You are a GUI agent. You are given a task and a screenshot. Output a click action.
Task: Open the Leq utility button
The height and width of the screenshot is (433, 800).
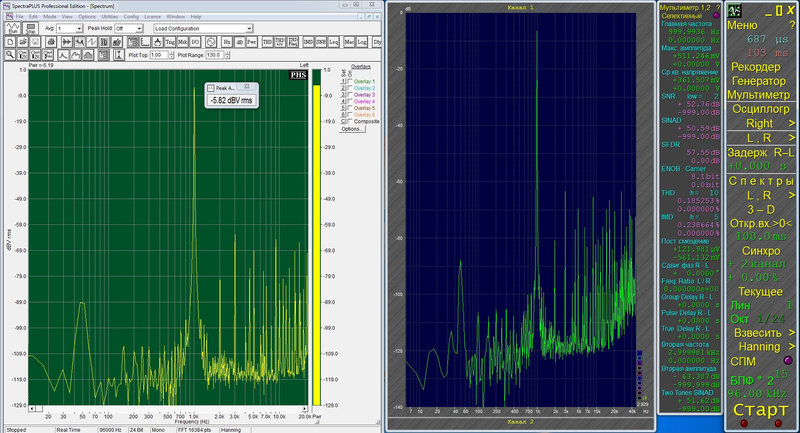click(x=334, y=42)
